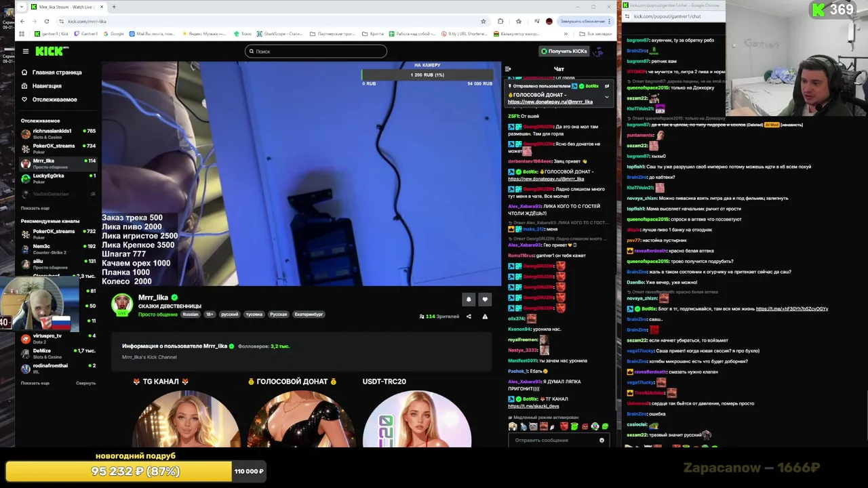868x488 pixels.
Task: Open the USDT-TRC20 panel image
Action: coord(416,419)
